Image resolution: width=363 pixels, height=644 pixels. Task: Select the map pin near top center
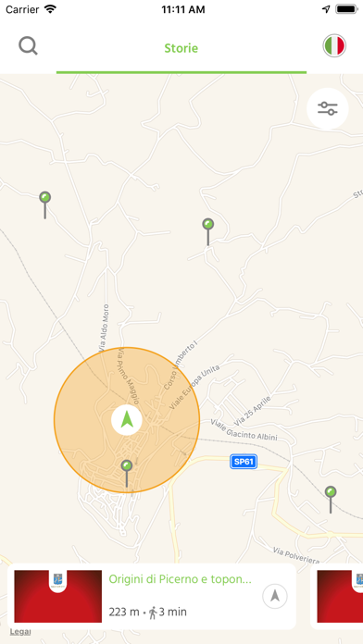[x=208, y=232]
